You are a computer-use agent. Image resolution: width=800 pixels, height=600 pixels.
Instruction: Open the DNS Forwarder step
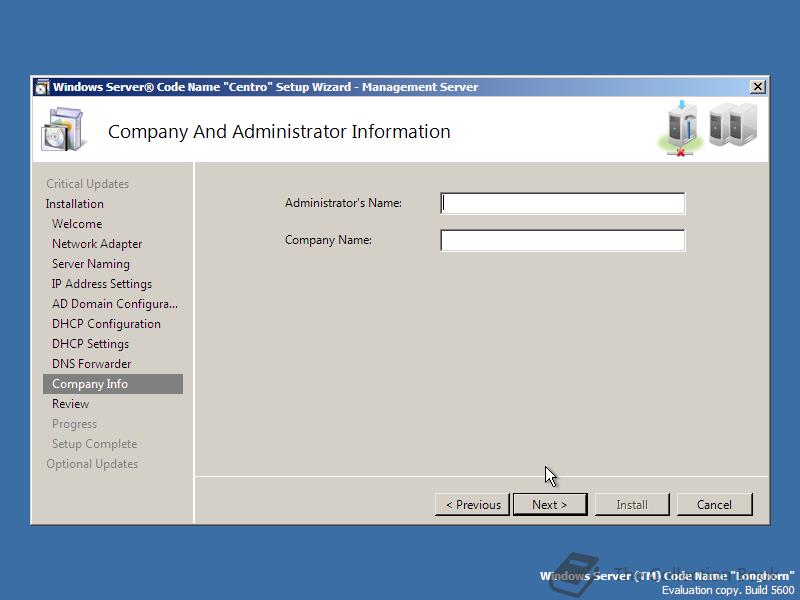[x=91, y=363]
